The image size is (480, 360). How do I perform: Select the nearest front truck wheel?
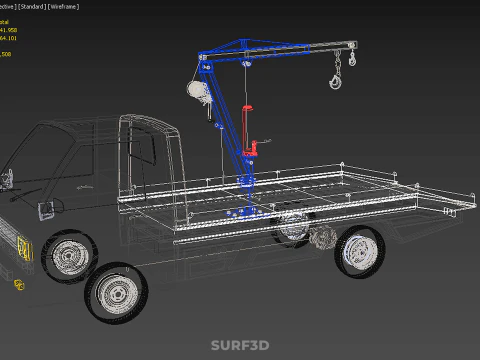[116, 293]
